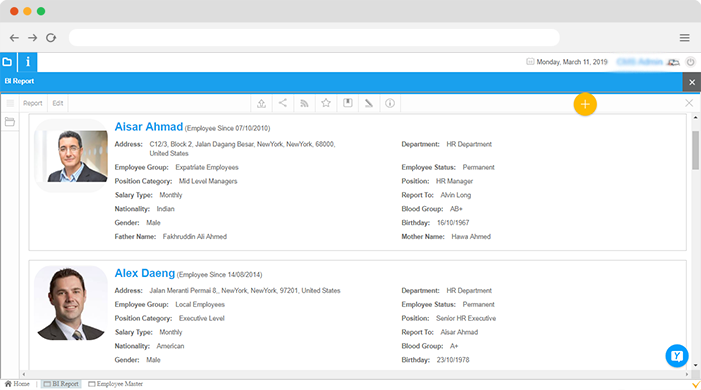Close the report viewer with X icon

point(689,103)
